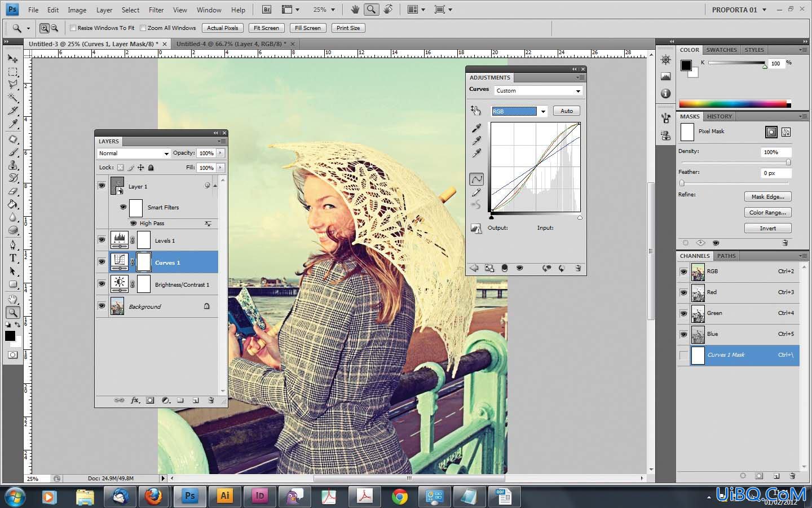812x508 pixels.
Task: Open the Fill slider arrow in Layers
Action: click(220, 168)
